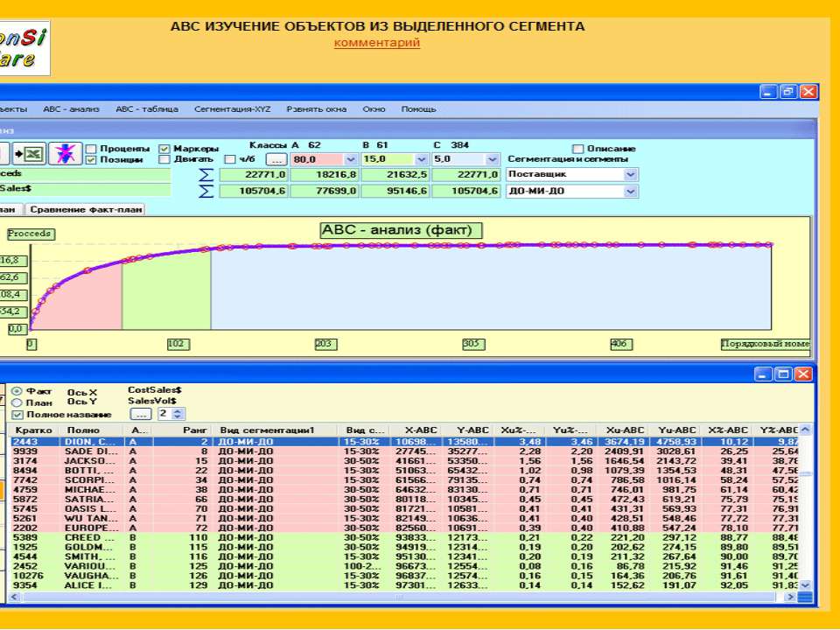
Task: Select the WU TAN... table row
Action: [404, 519]
